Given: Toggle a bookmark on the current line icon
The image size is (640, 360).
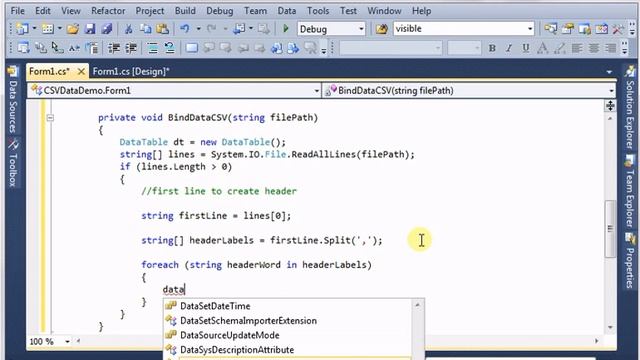Looking at the screenshot, I should pyautogui.click(x=191, y=48).
